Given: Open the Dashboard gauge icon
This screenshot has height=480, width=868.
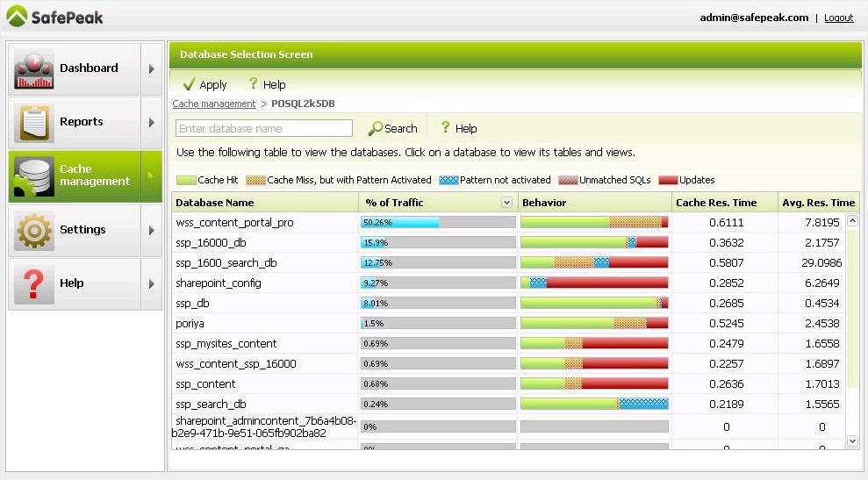Looking at the screenshot, I should pos(34,69).
